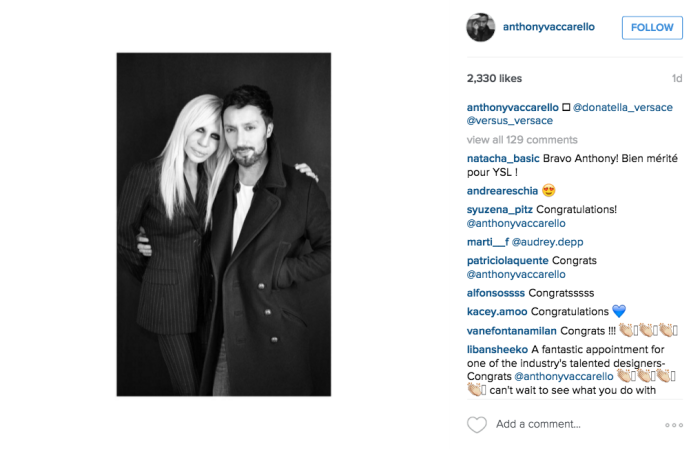Visit kacey.amoo profile link
This screenshot has height=449, width=700.
[x=497, y=312]
